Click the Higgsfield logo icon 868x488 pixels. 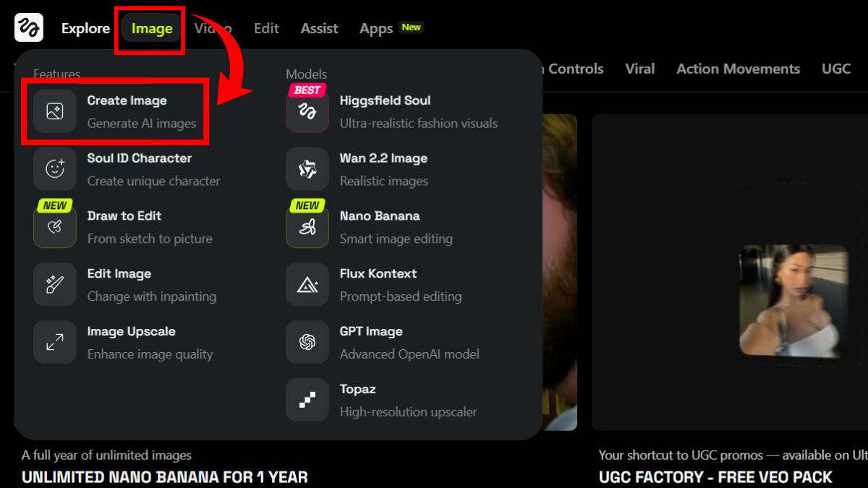(x=29, y=28)
